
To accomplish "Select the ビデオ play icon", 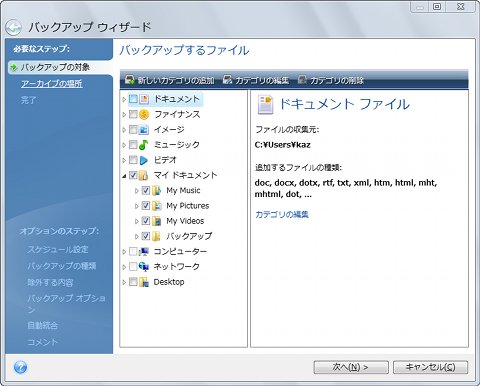I will pyautogui.click(x=144, y=160).
